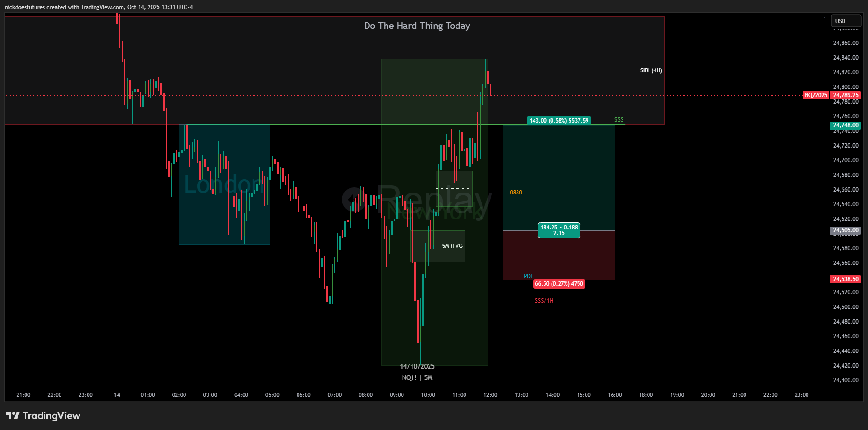Select the red $$$/1H level label
This screenshot has height=430, width=868.
coord(544,301)
